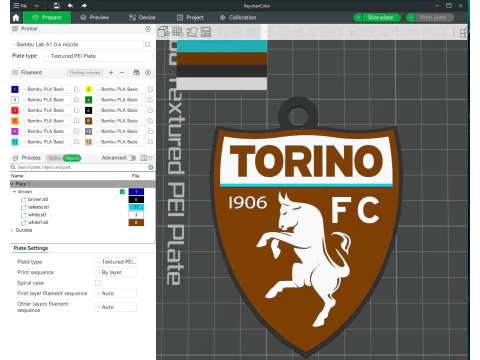Open the File menu
Viewport: 480px width, 360px height.
pyautogui.click(x=20, y=6)
